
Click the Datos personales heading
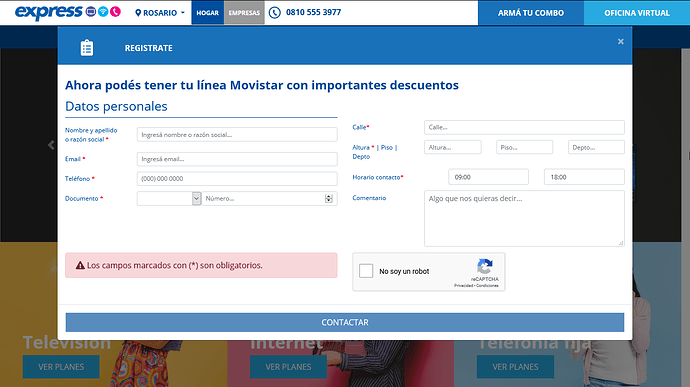[116, 107]
